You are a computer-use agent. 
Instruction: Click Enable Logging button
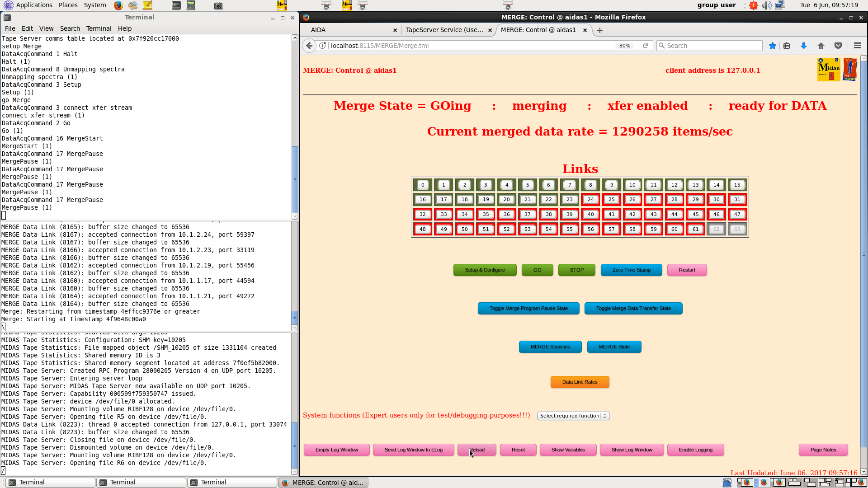click(x=695, y=450)
